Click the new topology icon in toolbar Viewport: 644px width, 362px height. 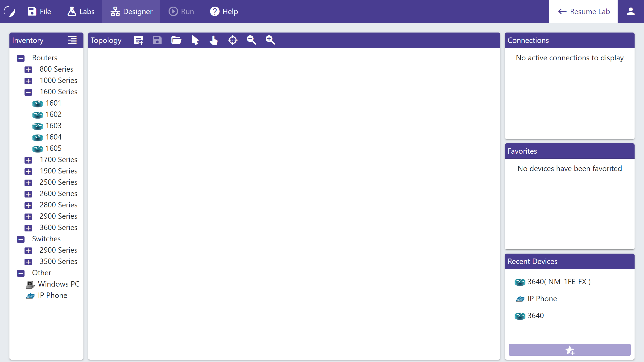tap(139, 40)
